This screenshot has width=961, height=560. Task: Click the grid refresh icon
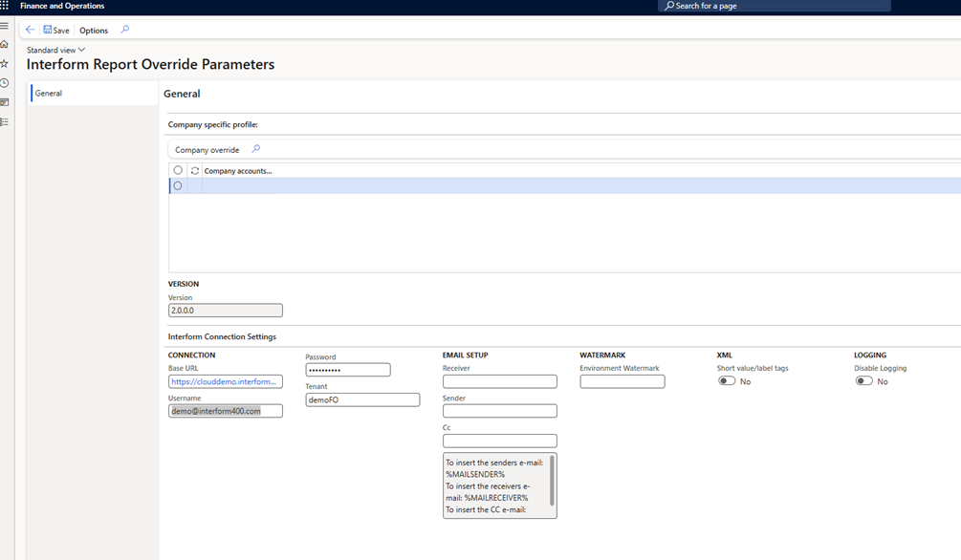click(x=195, y=171)
